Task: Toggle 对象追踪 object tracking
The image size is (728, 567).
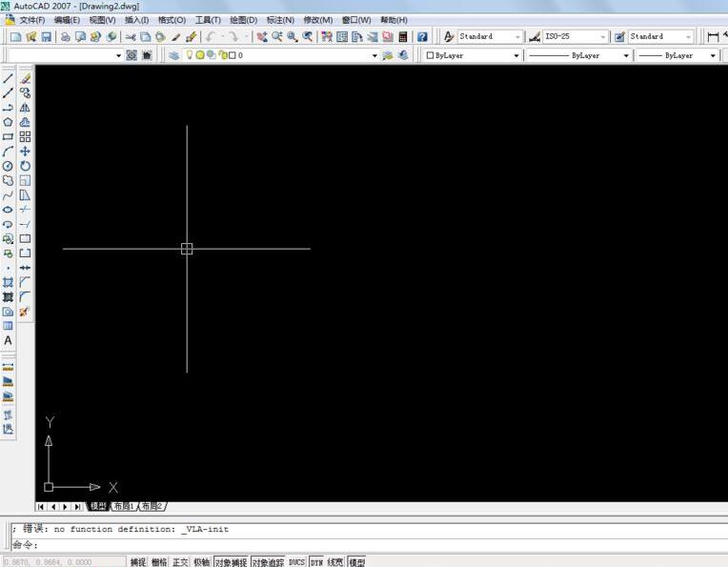Action: (x=268, y=562)
